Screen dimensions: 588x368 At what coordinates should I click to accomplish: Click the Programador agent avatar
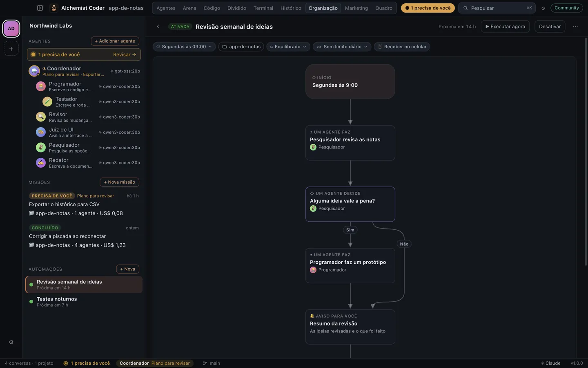pos(41,86)
